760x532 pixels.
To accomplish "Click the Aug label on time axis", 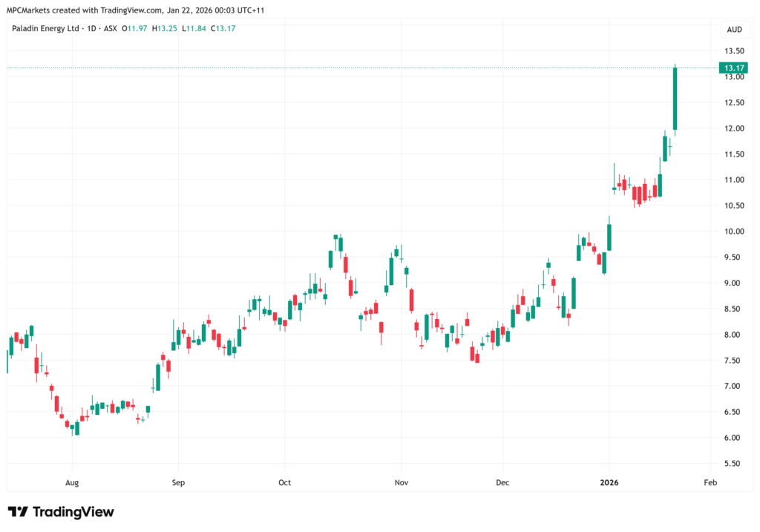I will (x=72, y=482).
